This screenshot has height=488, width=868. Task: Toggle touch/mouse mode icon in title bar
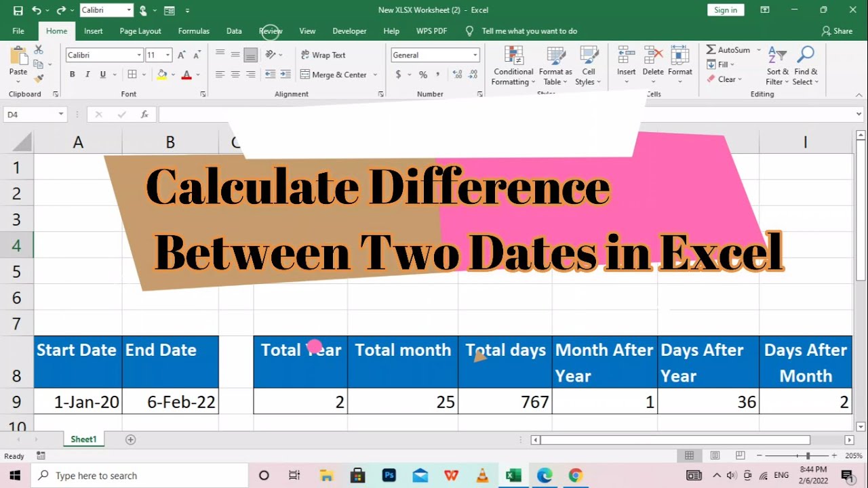[143, 10]
